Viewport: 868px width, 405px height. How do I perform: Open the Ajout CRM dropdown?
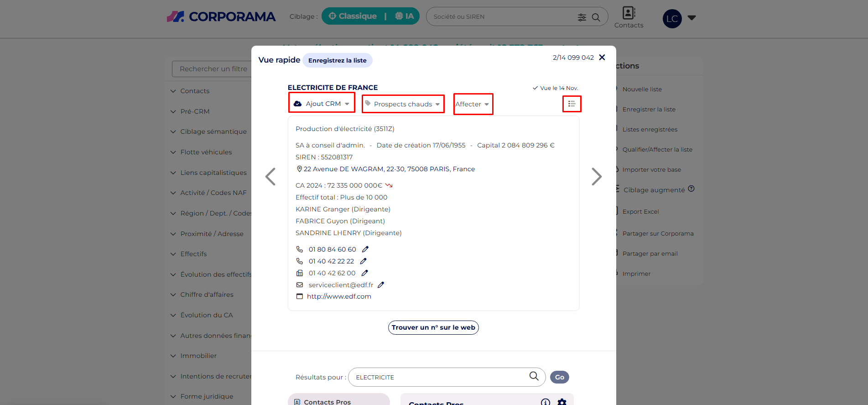[322, 104]
